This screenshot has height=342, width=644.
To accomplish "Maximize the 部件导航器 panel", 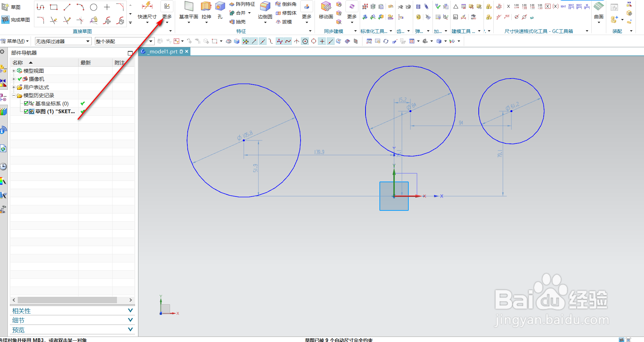I will coord(130,53).
